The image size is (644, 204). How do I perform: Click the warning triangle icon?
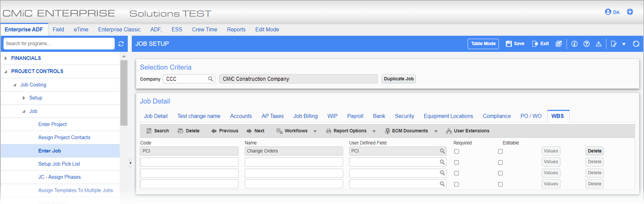pos(599,44)
